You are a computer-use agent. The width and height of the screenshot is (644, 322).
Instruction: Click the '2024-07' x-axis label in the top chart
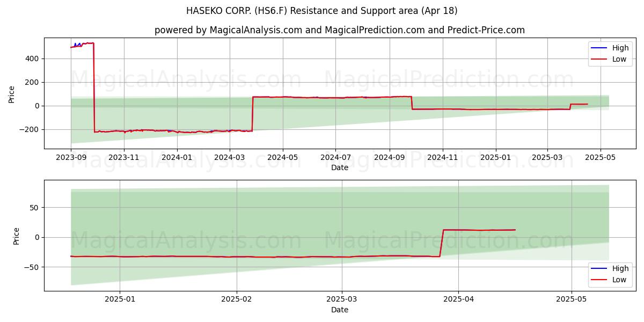click(x=335, y=158)
